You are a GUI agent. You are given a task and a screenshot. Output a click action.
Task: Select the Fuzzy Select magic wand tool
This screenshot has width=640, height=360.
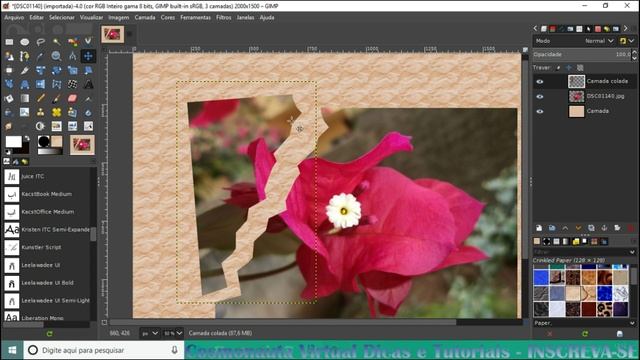pyautogui.click(x=56, y=42)
